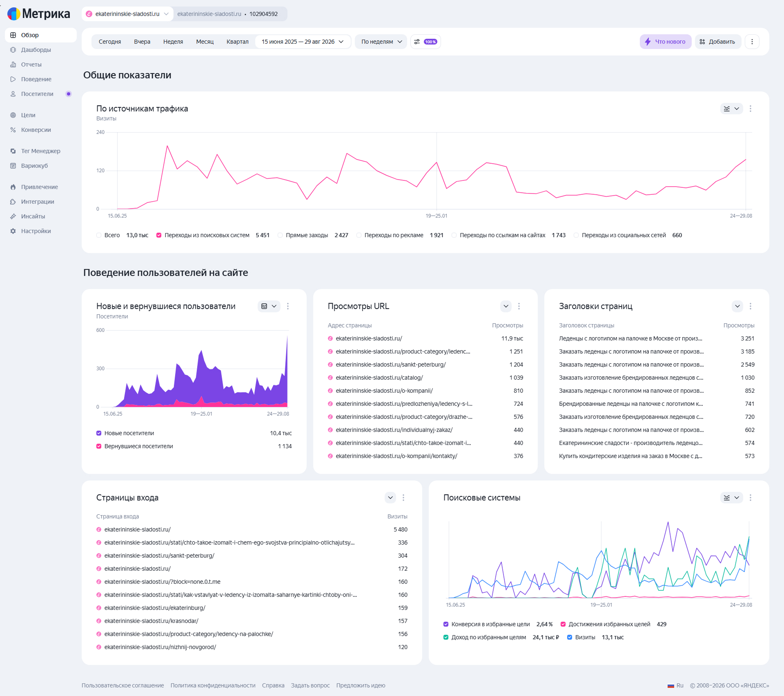
Task: Click the favicon beside ekaterininskie-sladosti.ru/catalog/
Action: tap(330, 378)
